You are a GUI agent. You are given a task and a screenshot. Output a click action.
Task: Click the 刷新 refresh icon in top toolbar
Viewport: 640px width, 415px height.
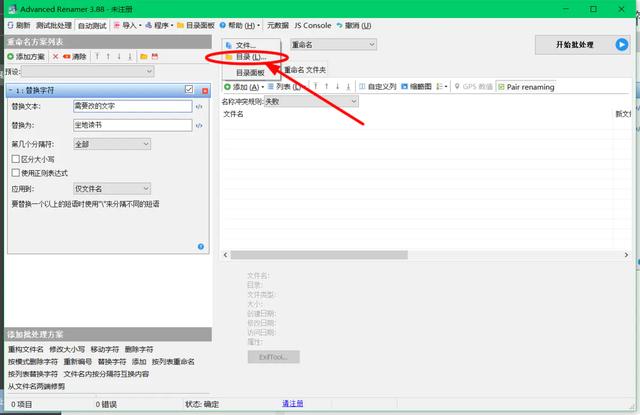(x=10, y=25)
